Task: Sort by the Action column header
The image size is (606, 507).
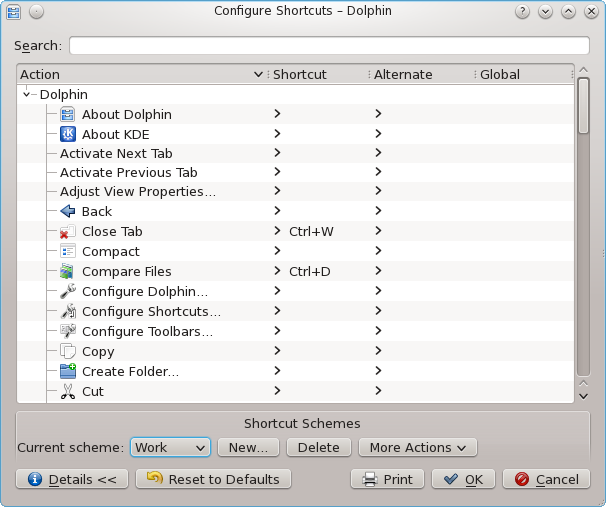Action: 140,74
